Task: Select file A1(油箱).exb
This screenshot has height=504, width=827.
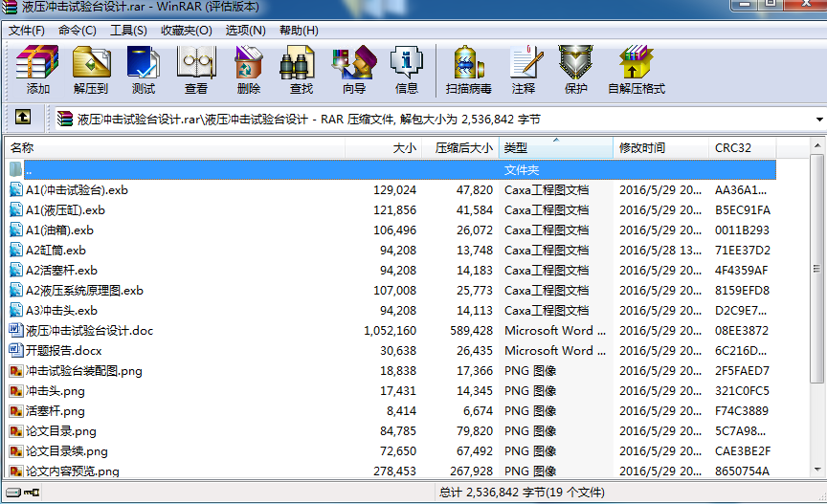Action: point(59,230)
